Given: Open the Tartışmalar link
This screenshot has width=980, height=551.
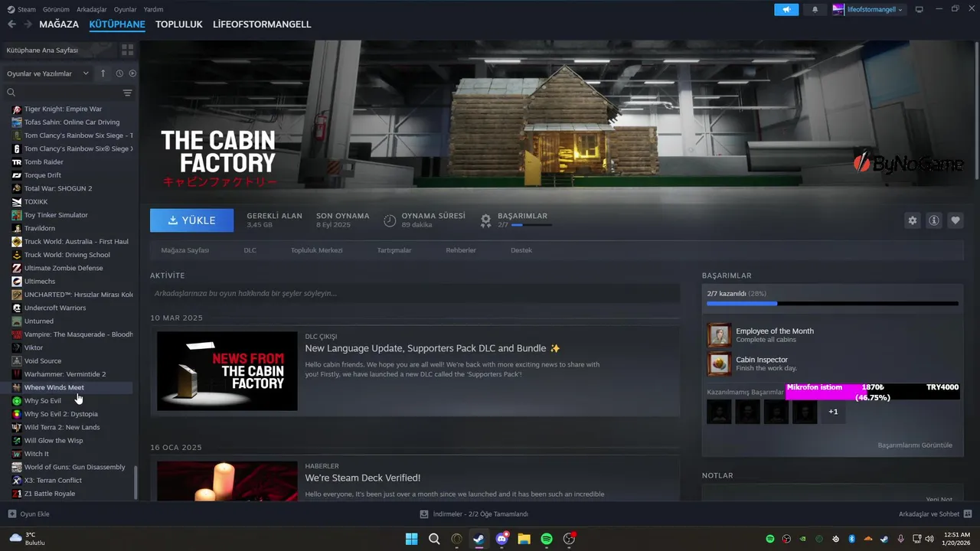Looking at the screenshot, I should tap(394, 250).
